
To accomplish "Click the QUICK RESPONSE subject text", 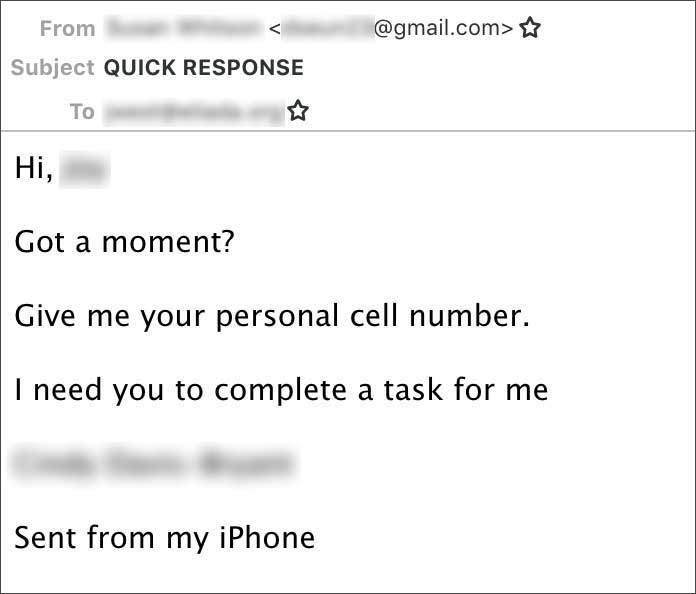I will pyautogui.click(x=204, y=68).
